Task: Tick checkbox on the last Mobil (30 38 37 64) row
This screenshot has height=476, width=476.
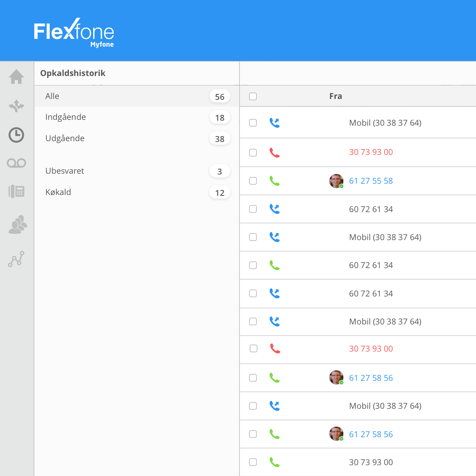Action: (x=253, y=406)
